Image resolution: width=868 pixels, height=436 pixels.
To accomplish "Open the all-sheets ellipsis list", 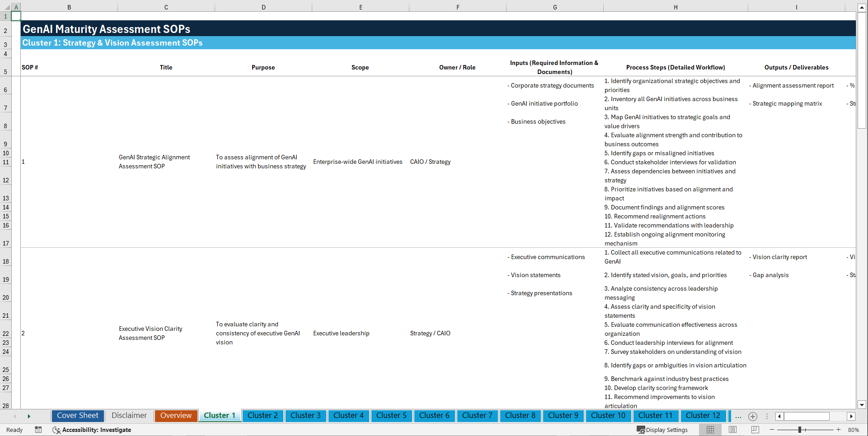I will point(738,417).
